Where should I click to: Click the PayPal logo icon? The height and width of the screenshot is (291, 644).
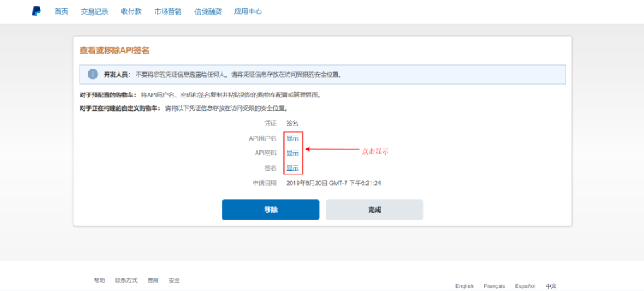(x=37, y=11)
